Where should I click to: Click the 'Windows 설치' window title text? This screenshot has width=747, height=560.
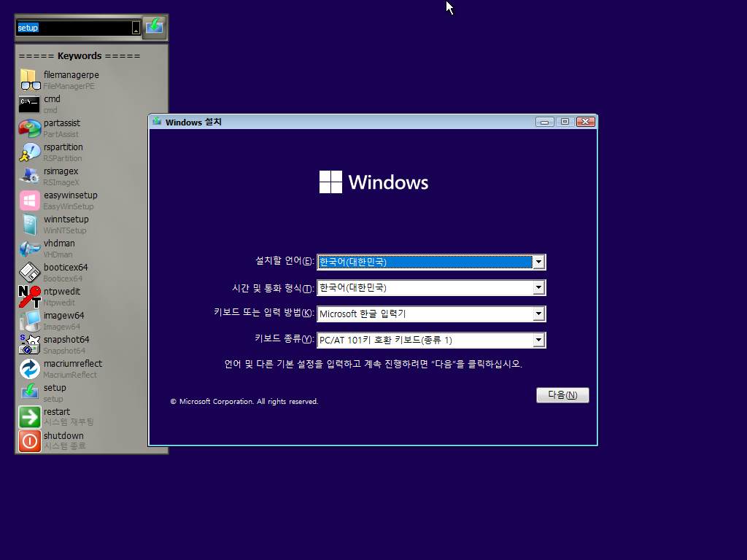[x=193, y=122]
